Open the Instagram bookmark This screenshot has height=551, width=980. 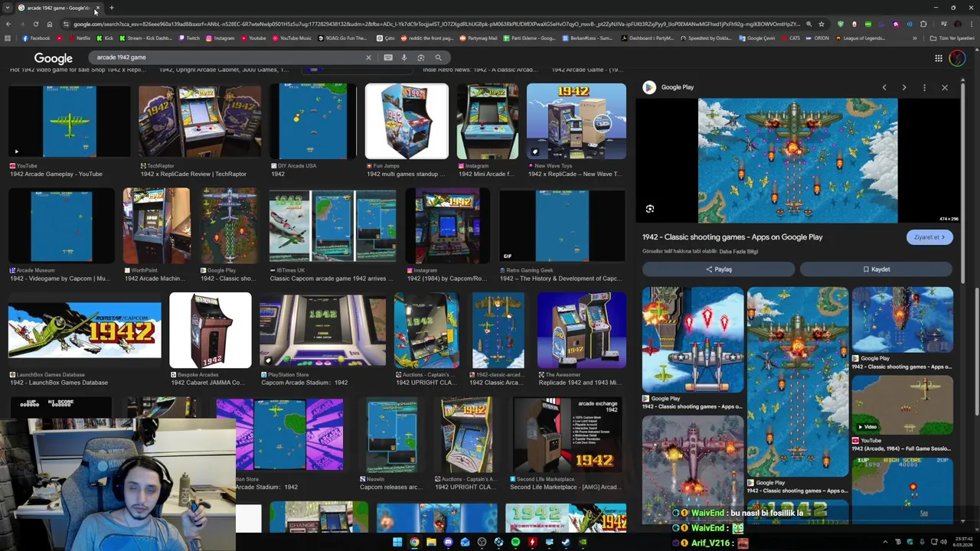tap(220, 38)
